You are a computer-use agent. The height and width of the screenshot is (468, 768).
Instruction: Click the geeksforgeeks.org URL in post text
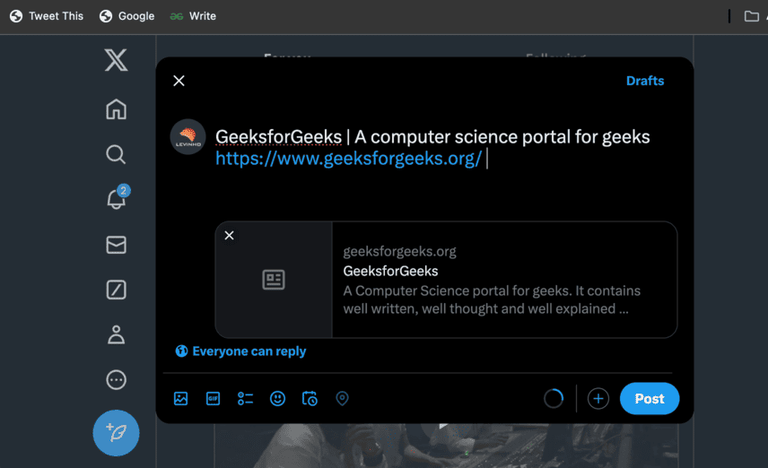(349, 159)
